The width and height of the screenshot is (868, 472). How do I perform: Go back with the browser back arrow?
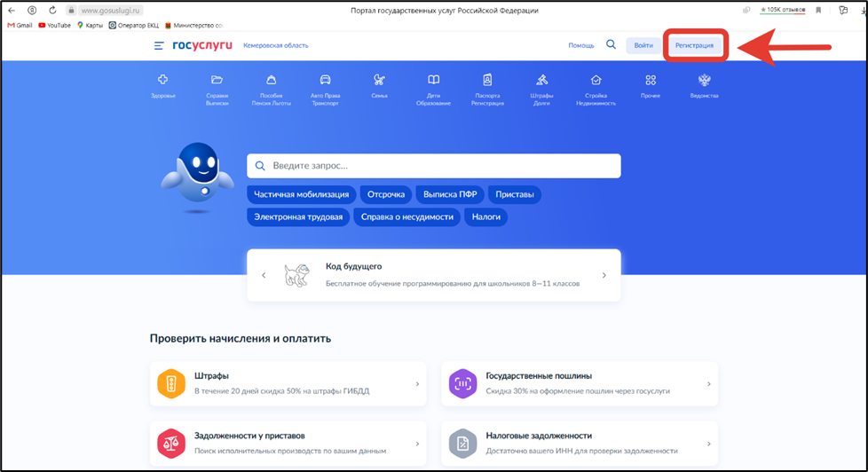pos(12,10)
